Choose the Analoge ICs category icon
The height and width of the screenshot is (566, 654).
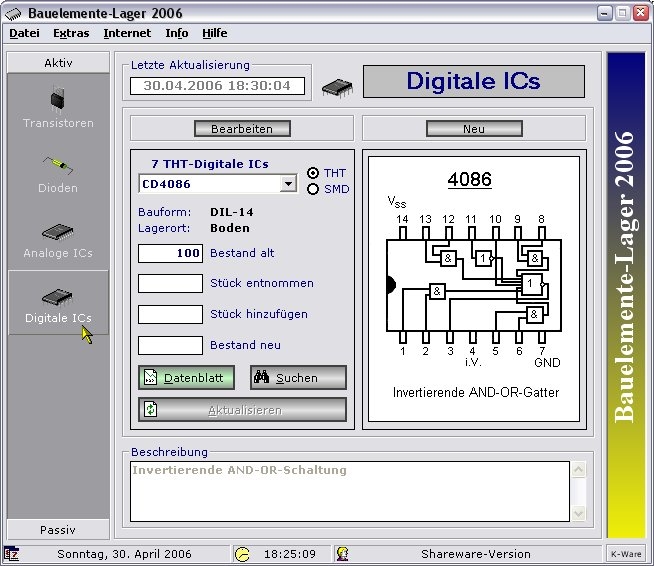coord(58,232)
